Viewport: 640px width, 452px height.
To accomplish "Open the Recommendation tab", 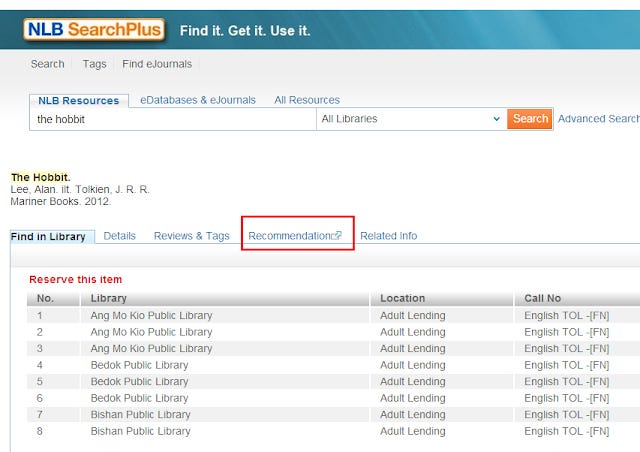I will pyautogui.click(x=290, y=236).
